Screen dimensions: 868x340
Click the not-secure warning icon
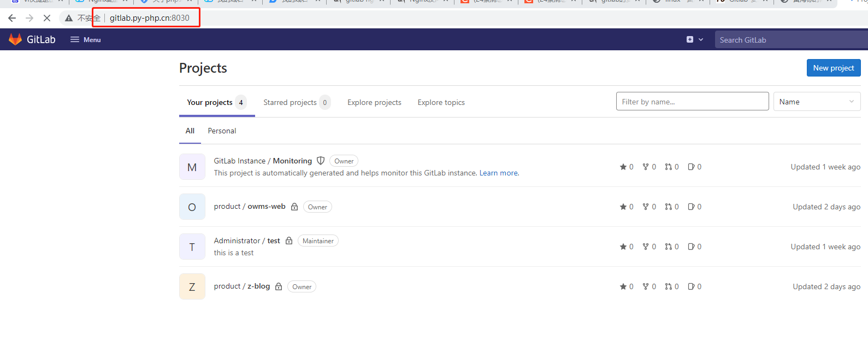click(69, 18)
